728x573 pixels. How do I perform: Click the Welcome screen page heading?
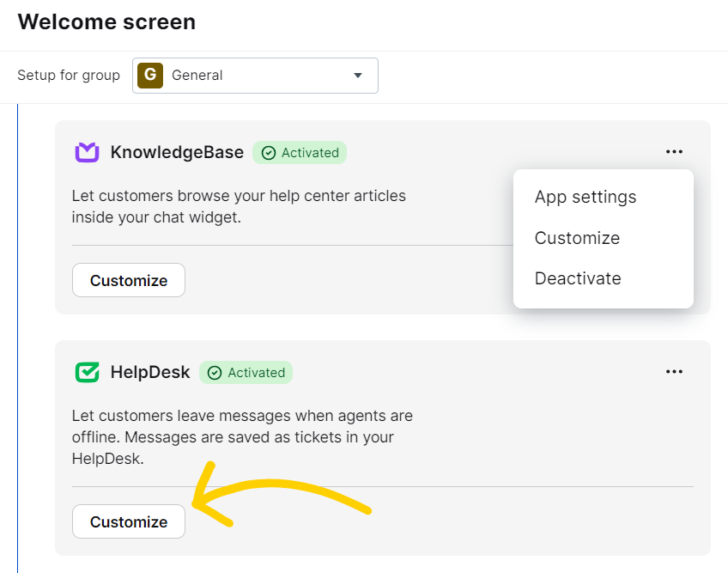point(106,21)
